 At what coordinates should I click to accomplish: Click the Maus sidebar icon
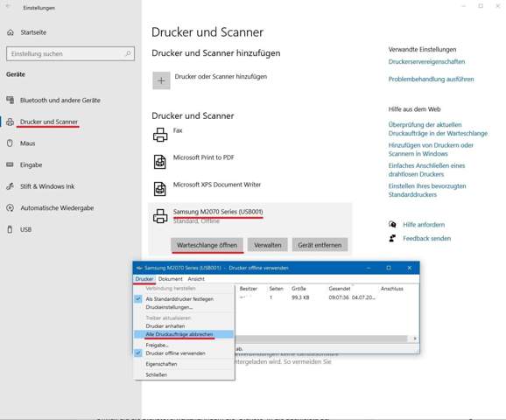pyautogui.click(x=10, y=143)
